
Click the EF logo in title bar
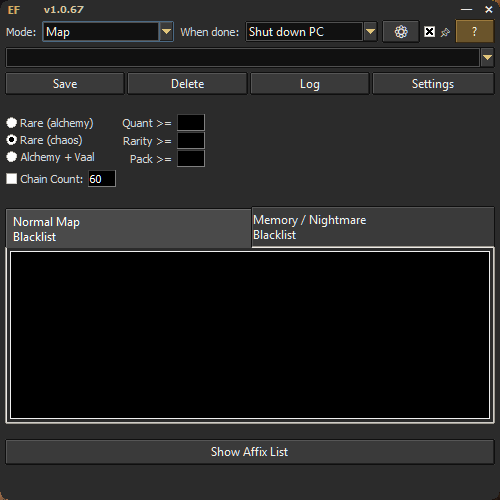(x=14, y=10)
